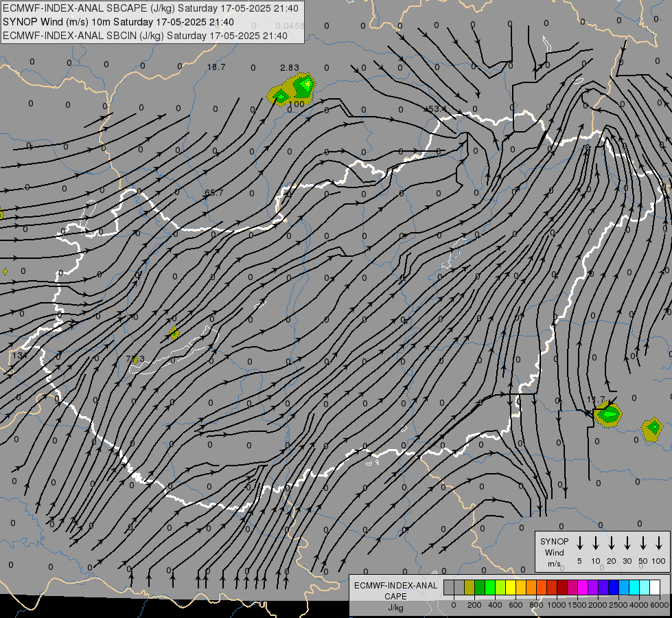This screenshot has height=618, width=672.
Task: Pick the pale cyan swatch right of 4000 tick
Action: pyautogui.click(x=645, y=587)
